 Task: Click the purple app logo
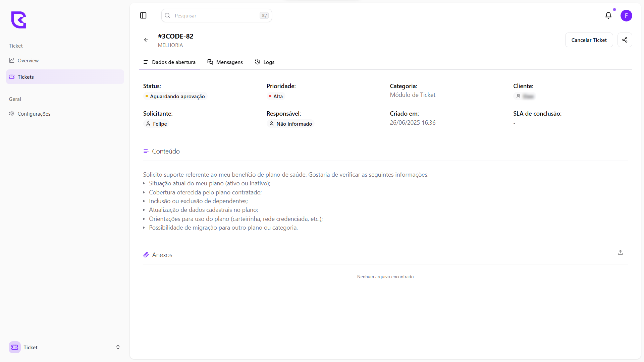[18, 20]
